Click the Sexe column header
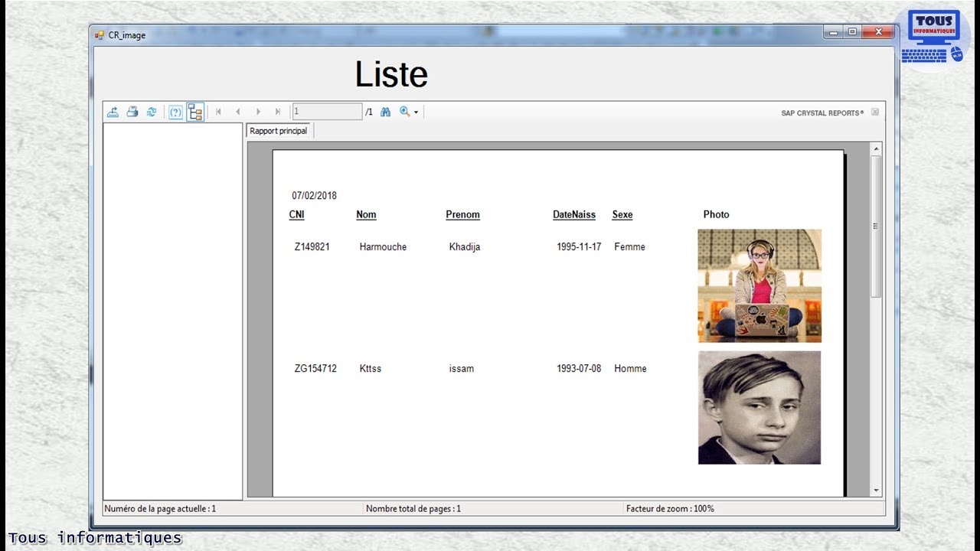The image size is (980, 551). click(622, 214)
